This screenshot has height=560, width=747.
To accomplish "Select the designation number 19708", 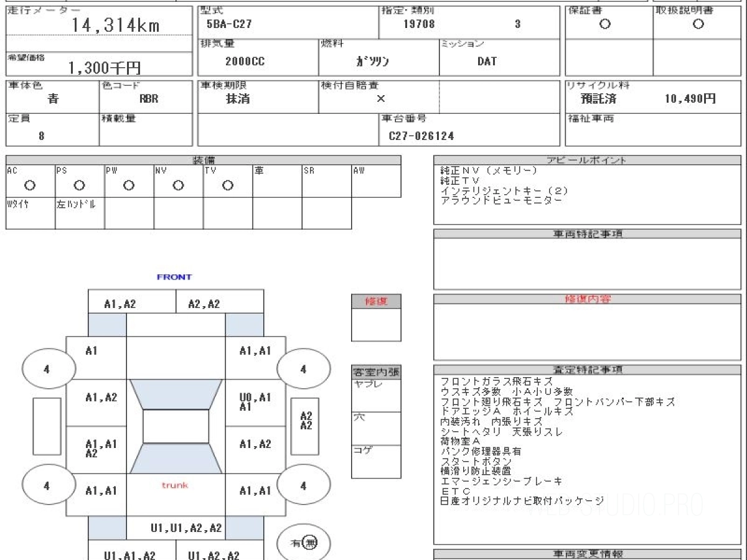I will point(419,25).
